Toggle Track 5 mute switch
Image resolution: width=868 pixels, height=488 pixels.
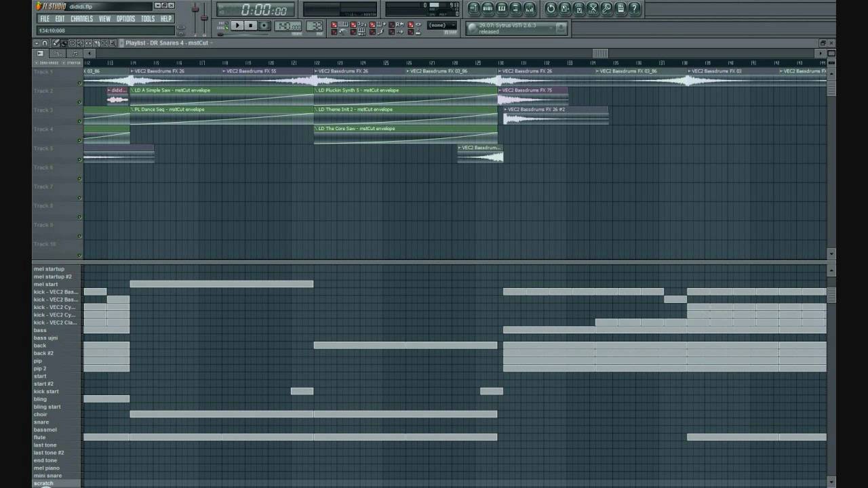point(79,160)
